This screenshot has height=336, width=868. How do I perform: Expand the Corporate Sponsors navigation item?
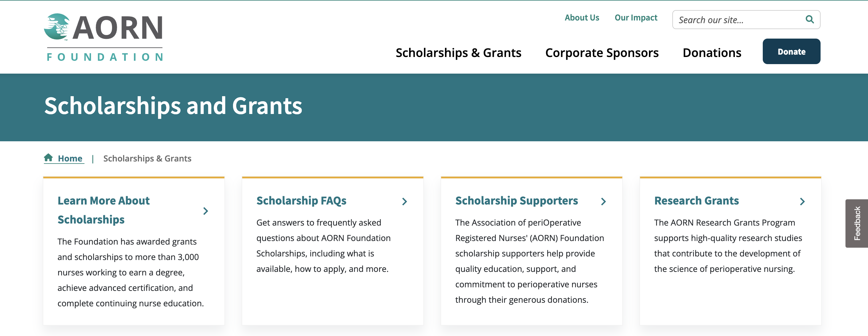tap(602, 53)
